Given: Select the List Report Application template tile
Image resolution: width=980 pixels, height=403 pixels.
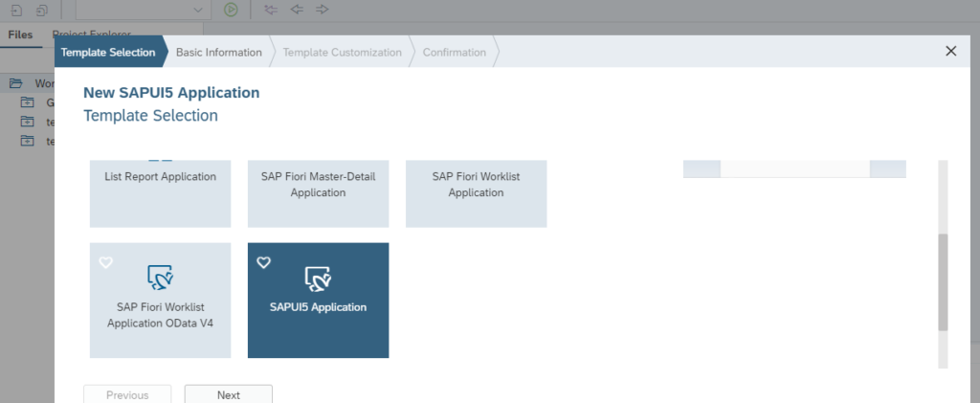Looking at the screenshot, I should pyautogui.click(x=160, y=193).
